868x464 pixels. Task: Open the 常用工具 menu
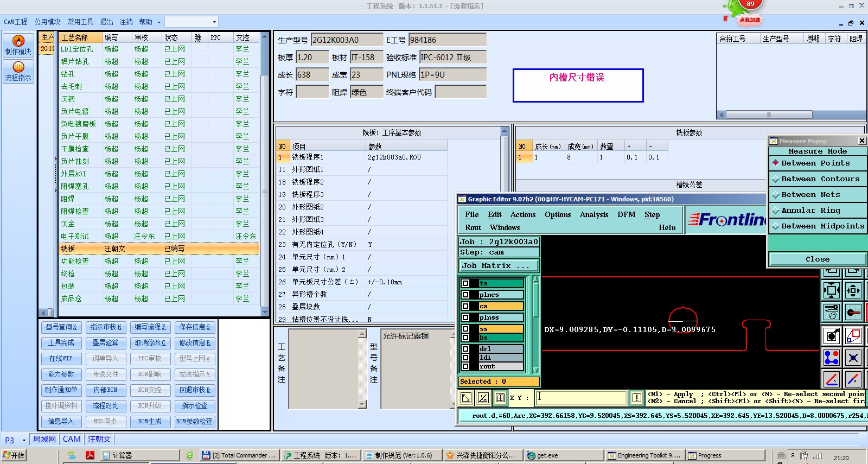tap(80, 22)
